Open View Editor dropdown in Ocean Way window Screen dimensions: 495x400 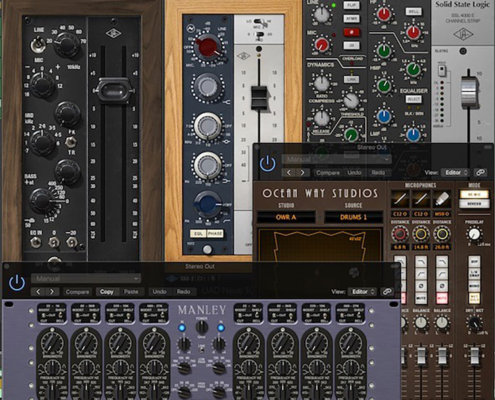(x=456, y=173)
